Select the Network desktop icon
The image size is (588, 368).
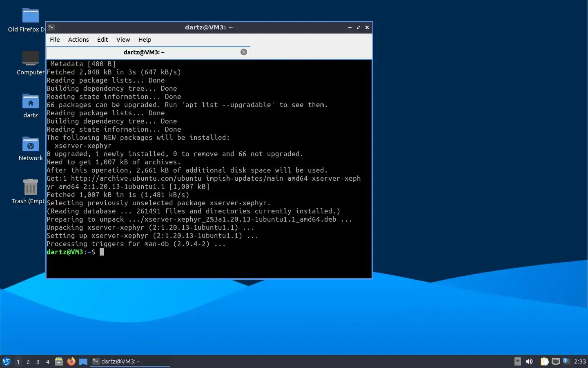click(31, 149)
